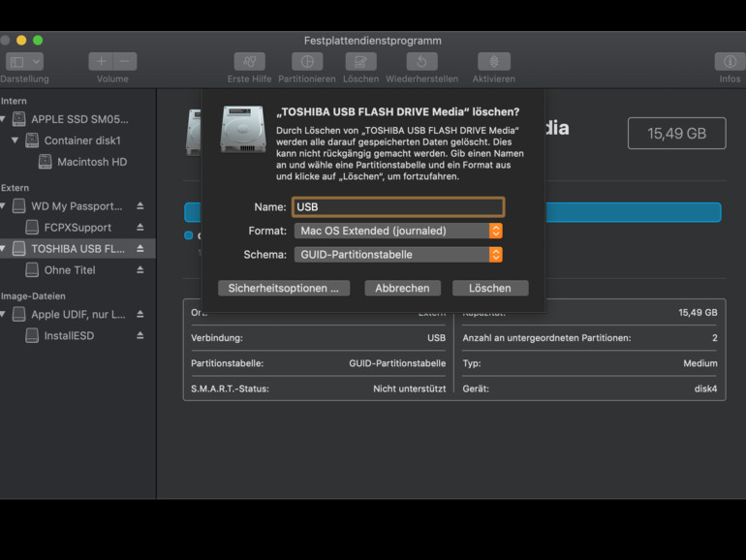Screen dimensions: 746x560
Task: Click the Partitionieren toolbar icon
Action: point(306,62)
